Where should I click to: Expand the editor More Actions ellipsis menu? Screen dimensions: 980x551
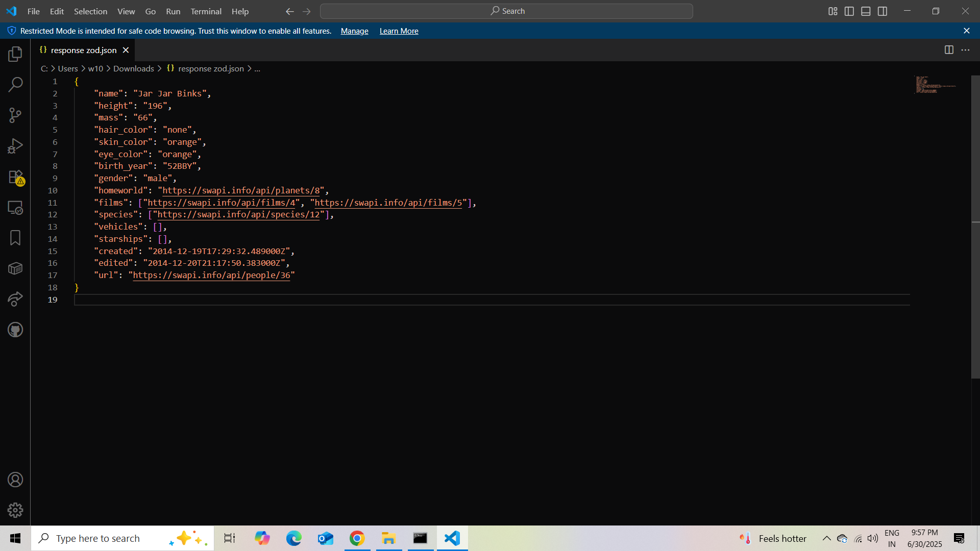click(965, 50)
